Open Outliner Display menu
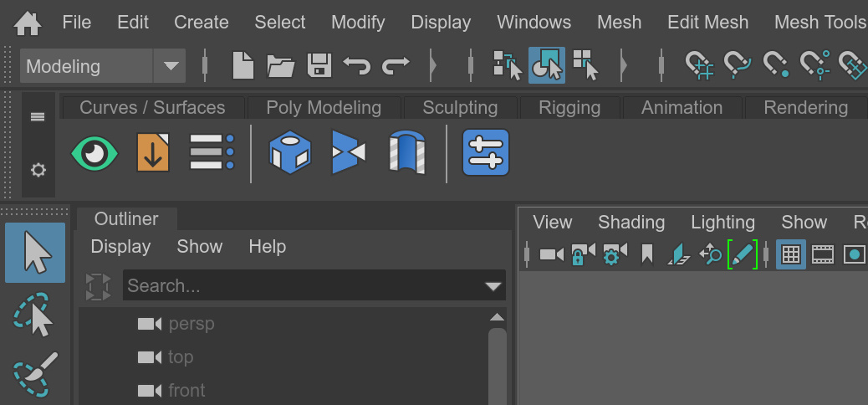This screenshot has width=868, height=405. click(120, 247)
